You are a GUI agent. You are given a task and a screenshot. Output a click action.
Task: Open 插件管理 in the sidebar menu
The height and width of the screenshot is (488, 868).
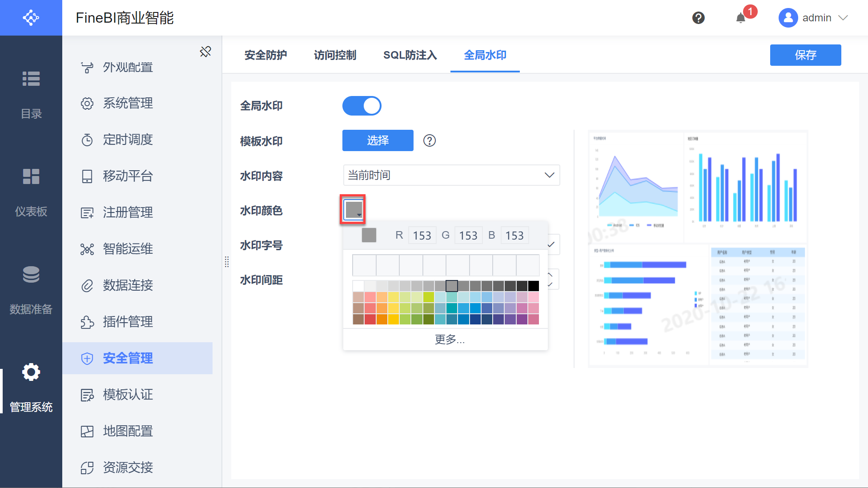tap(128, 322)
